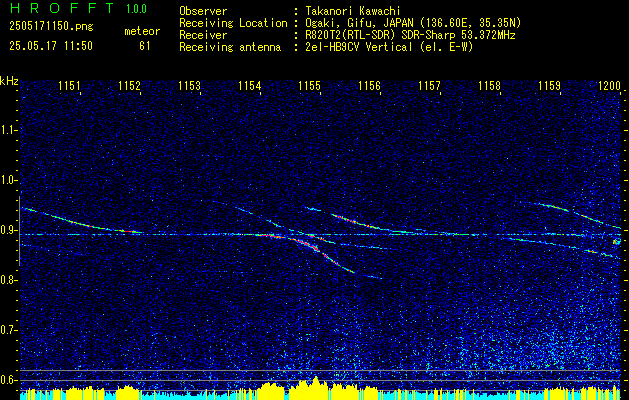Click the 1158 time axis marker
The height and width of the screenshot is (400, 629).
coord(489,85)
